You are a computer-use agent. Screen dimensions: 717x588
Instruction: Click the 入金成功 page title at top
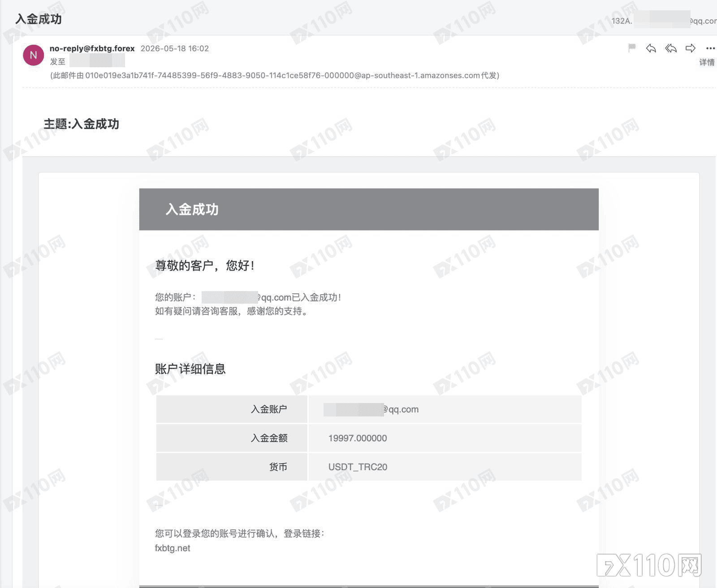(x=39, y=19)
